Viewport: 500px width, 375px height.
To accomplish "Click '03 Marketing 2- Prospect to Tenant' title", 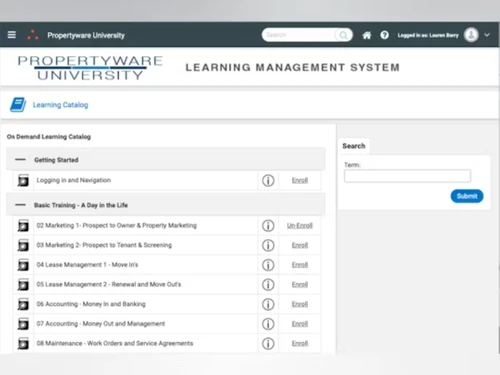I will pyautogui.click(x=104, y=245).
